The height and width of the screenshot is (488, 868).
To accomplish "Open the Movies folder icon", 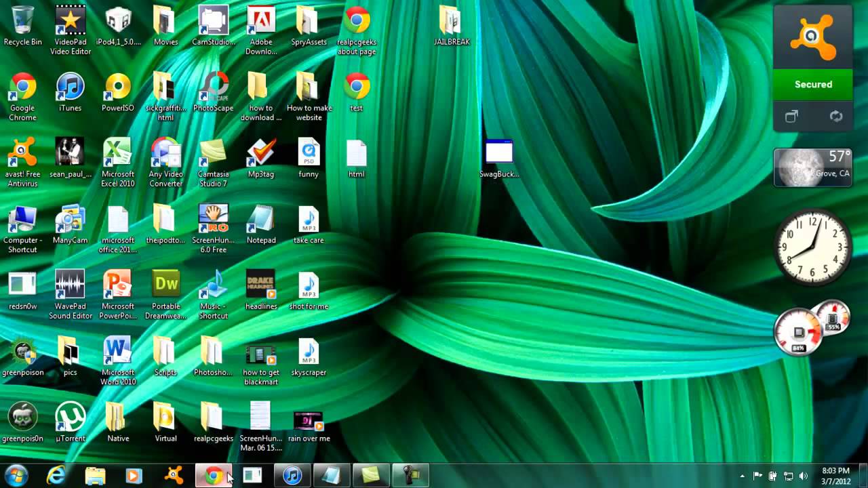I will point(165,26).
